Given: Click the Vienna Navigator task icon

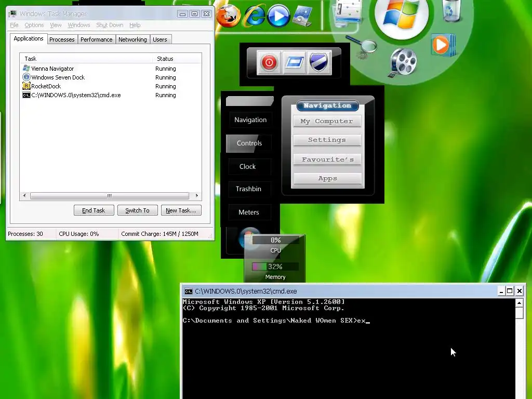Looking at the screenshot, I should point(26,68).
